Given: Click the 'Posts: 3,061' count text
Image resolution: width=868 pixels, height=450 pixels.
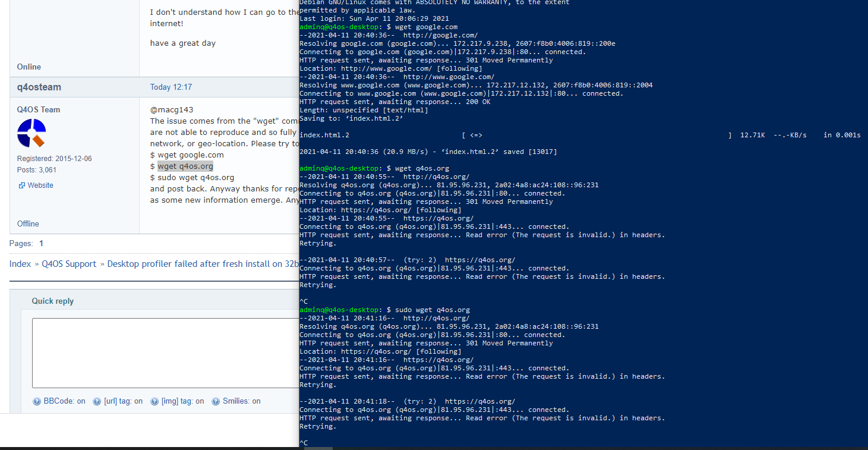Looking at the screenshot, I should tap(37, 170).
